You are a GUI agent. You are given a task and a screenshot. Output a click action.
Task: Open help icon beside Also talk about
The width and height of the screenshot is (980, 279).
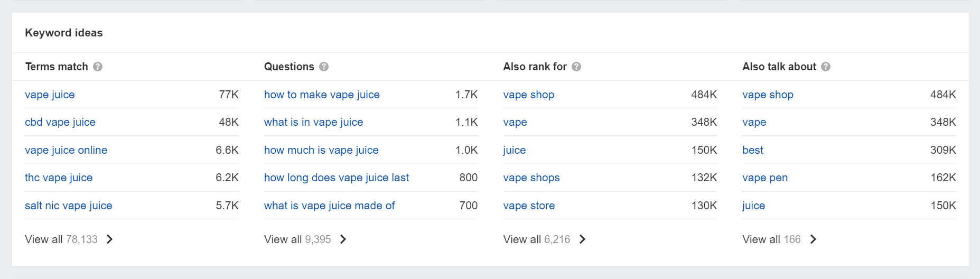826,67
